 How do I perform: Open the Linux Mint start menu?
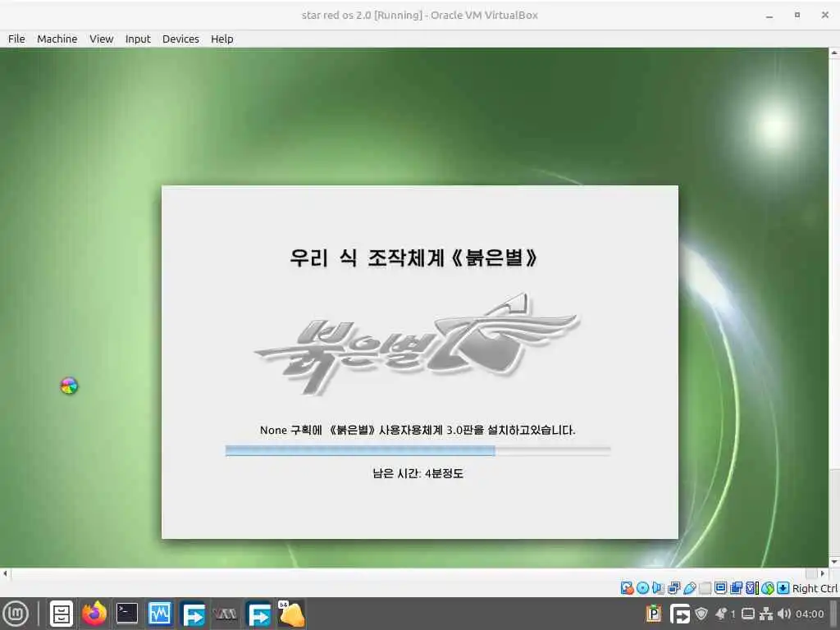click(16, 614)
